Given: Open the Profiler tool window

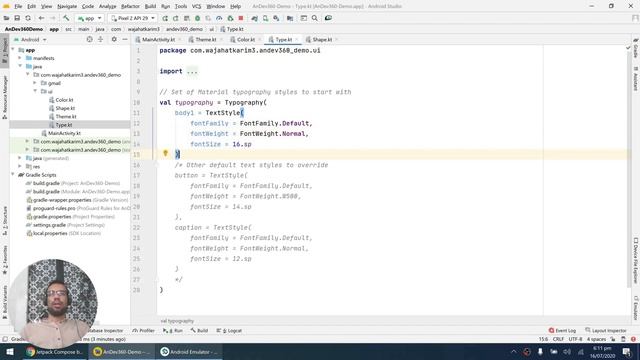Looking at the screenshot, I should [144, 330].
